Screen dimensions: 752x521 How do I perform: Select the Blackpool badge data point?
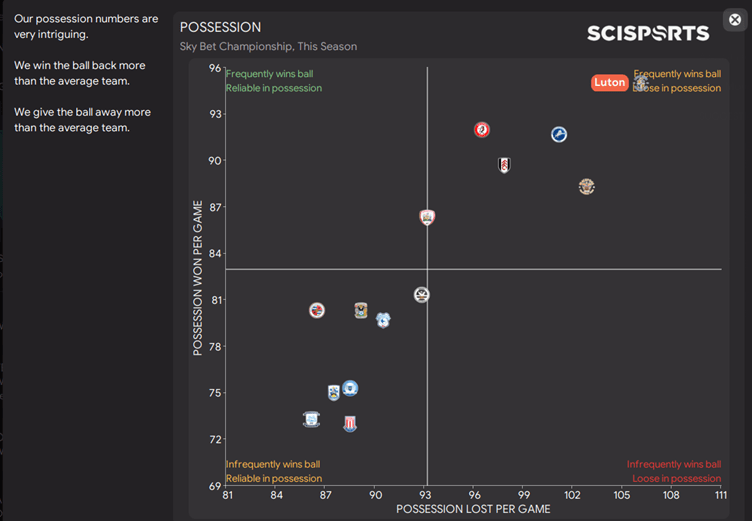[586, 187]
